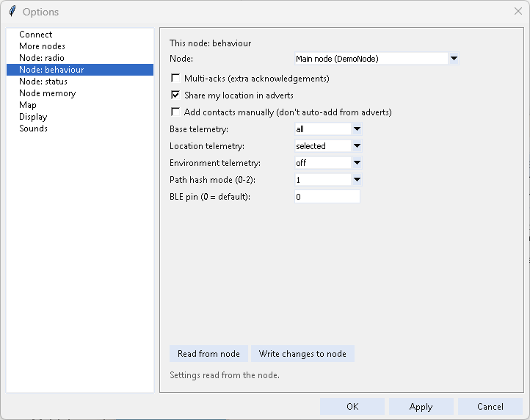The width and height of the screenshot is (530, 420).
Task: Cancel the Options dialog
Action: (x=490, y=407)
